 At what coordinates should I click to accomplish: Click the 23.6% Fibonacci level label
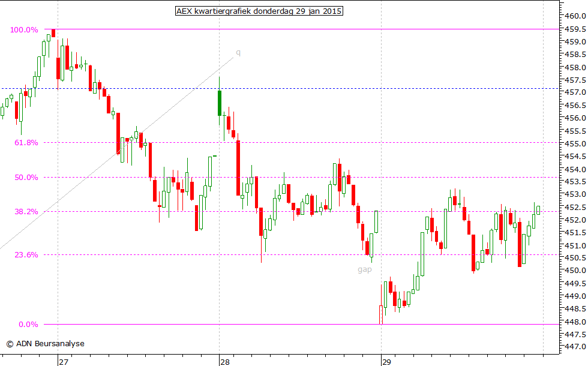26,255
